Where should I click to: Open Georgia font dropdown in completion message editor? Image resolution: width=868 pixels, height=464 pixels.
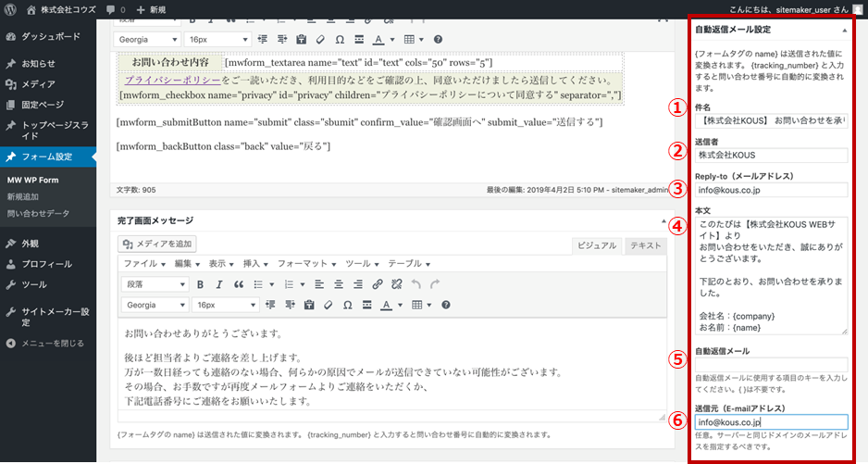click(154, 305)
